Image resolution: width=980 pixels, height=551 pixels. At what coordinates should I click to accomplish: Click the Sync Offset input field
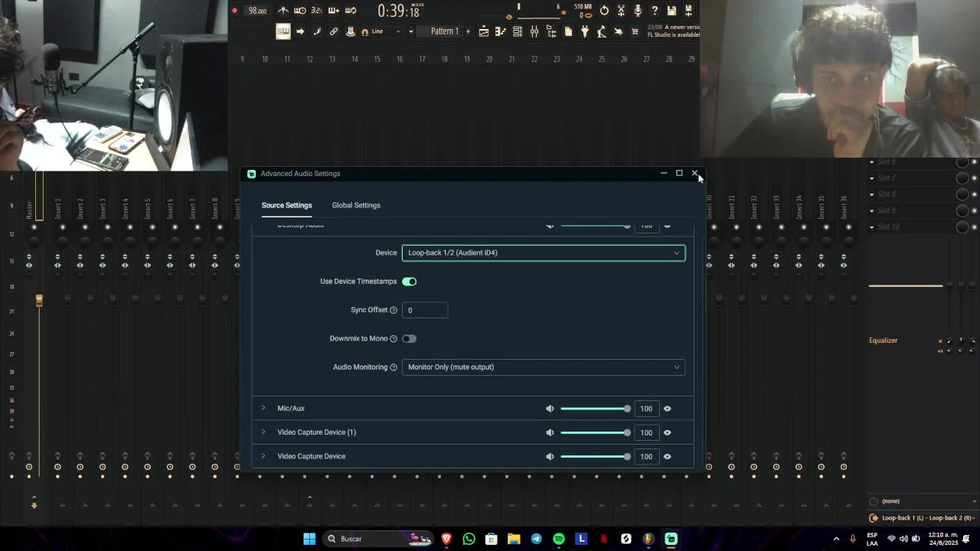(425, 310)
